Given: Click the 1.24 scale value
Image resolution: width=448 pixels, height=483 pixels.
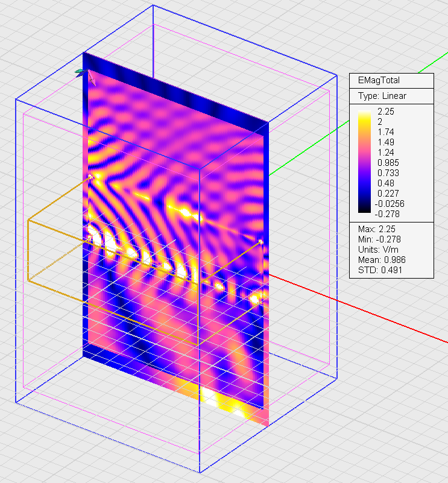Looking at the screenshot, I should [x=386, y=152].
